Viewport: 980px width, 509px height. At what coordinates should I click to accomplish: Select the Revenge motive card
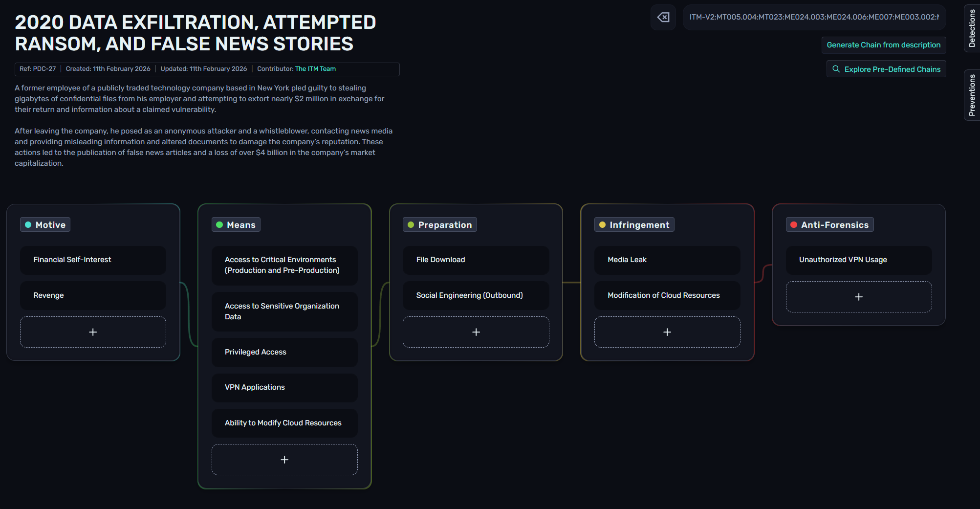pyautogui.click(x=93, y=295)
